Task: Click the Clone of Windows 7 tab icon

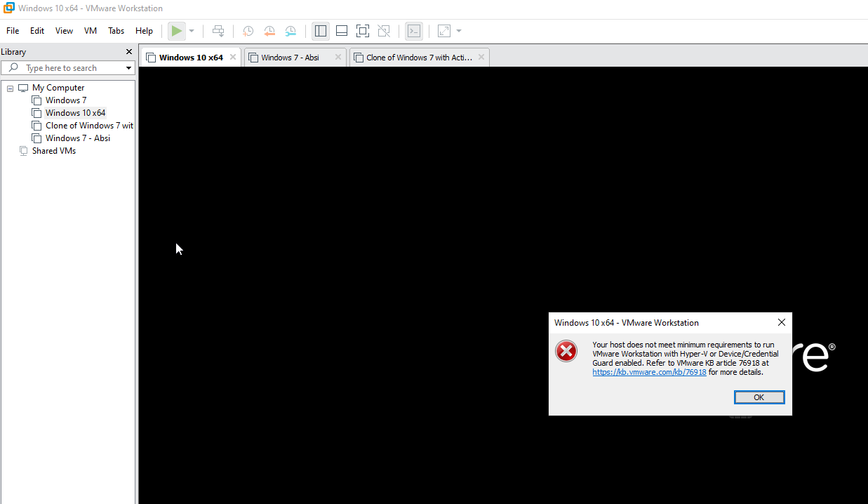Action: [359, 58]
